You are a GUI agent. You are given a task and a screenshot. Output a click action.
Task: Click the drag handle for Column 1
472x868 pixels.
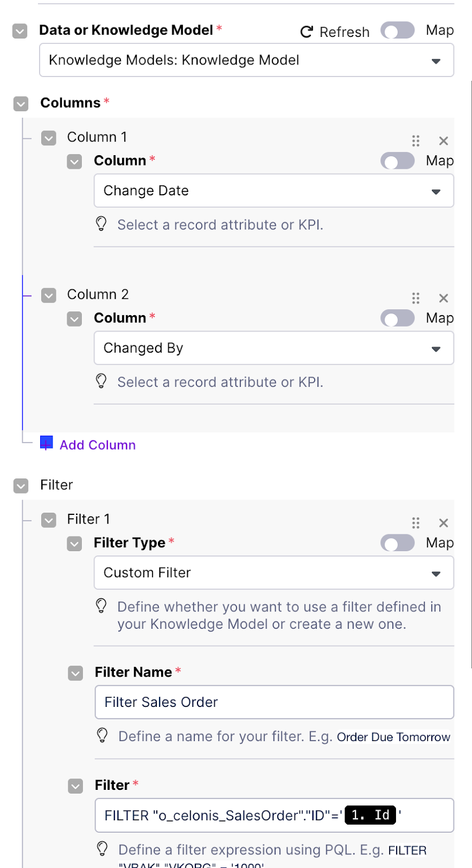(416, 141)
